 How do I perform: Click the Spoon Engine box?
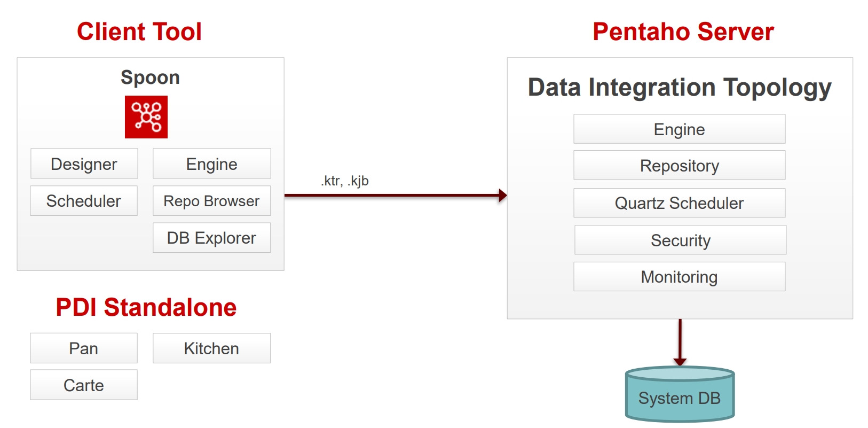coord(211,164)
